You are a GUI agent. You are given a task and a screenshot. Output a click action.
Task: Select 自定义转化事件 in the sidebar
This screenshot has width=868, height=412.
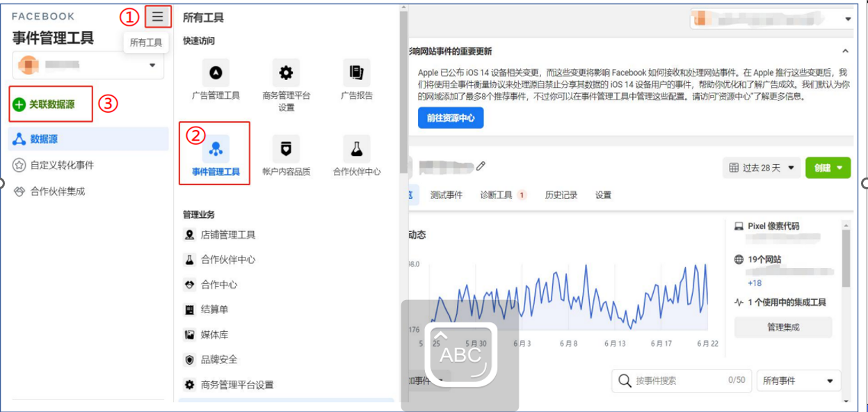[61, 165]
